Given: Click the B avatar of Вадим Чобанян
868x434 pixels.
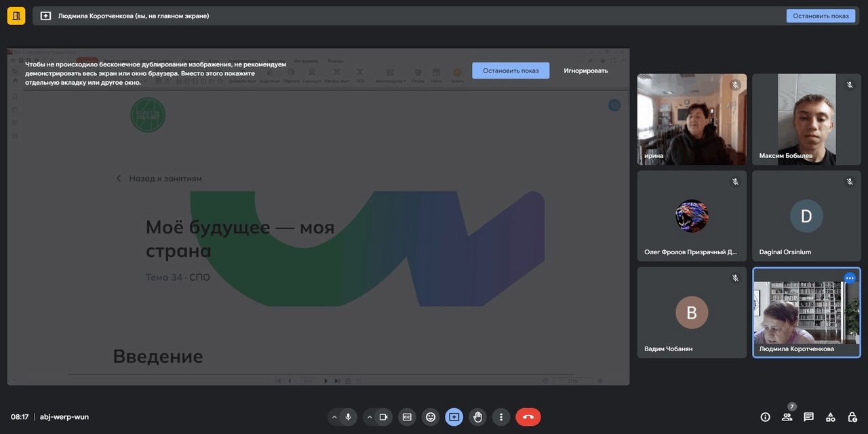Looking at the screenshot, I should point(692,313).
